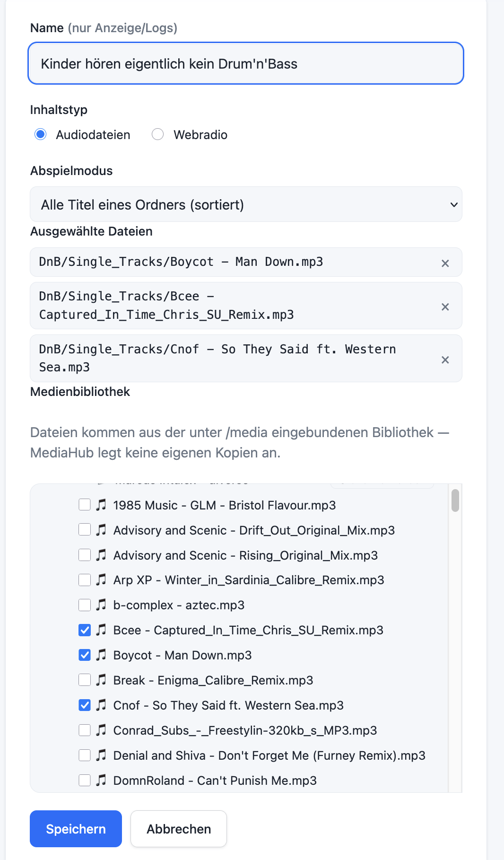Select the Webradio radio button
504x860 pixels.
(157, 134)
